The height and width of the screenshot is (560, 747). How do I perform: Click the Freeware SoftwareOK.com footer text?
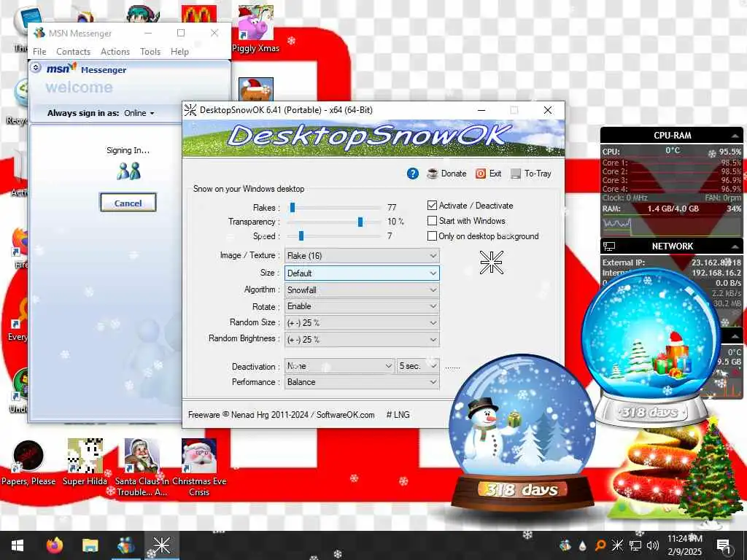(281, 415)
